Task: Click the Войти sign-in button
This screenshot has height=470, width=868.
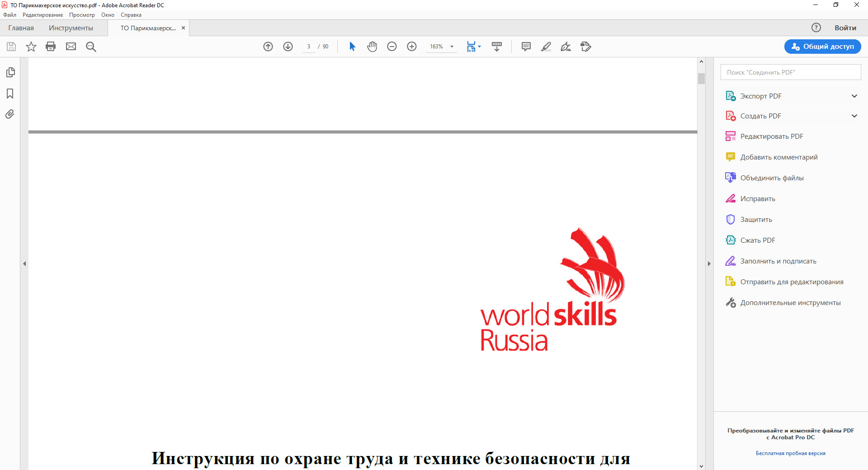Action: [845, 28]
